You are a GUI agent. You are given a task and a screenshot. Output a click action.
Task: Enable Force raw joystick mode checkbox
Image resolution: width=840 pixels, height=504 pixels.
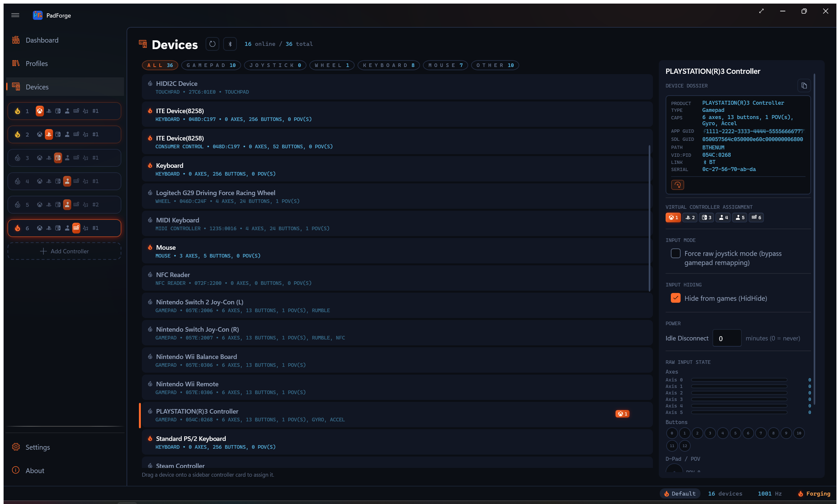[x=675, y=253]
